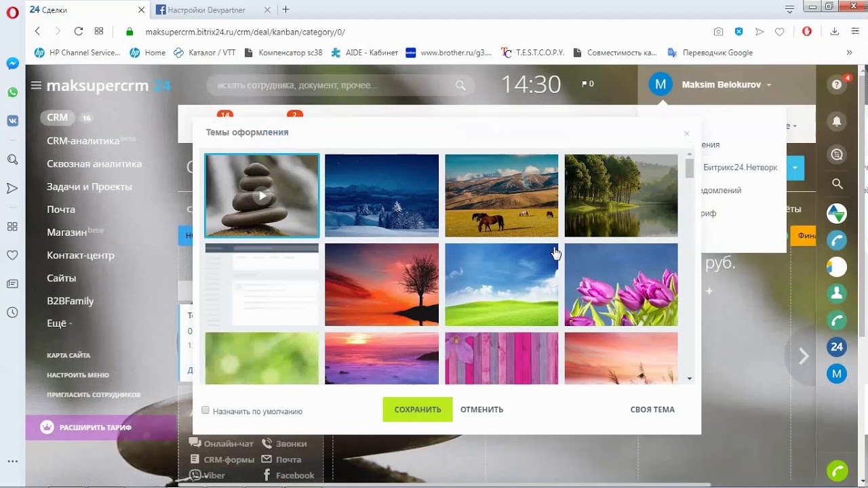Open 'Пригласить сотрудников' link

point(94,394)
